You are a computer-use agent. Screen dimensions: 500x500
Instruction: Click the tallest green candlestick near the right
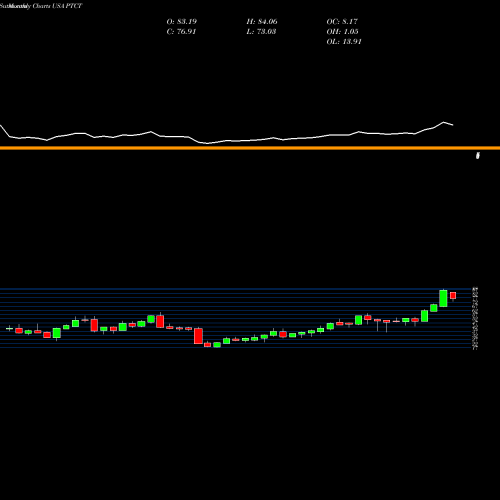(443, 298)
